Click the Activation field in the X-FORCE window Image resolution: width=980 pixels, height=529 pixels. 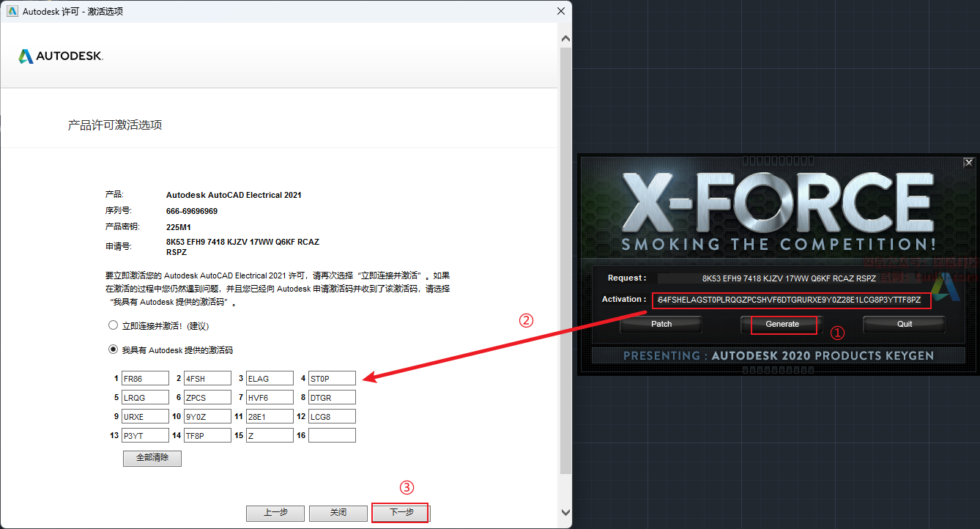pyautogui.click(x=792, y=300)
